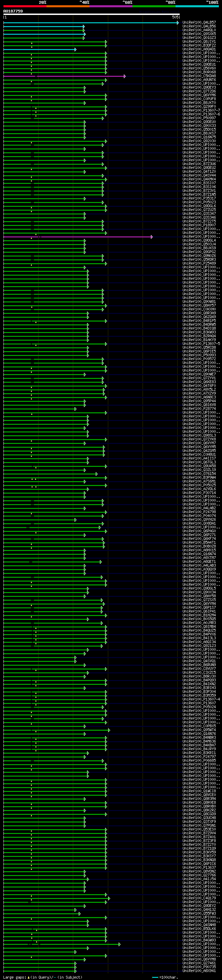Open hit UniRef100_Q01GZ3
This screenshot has width=222, height=980.
point(199,38)
